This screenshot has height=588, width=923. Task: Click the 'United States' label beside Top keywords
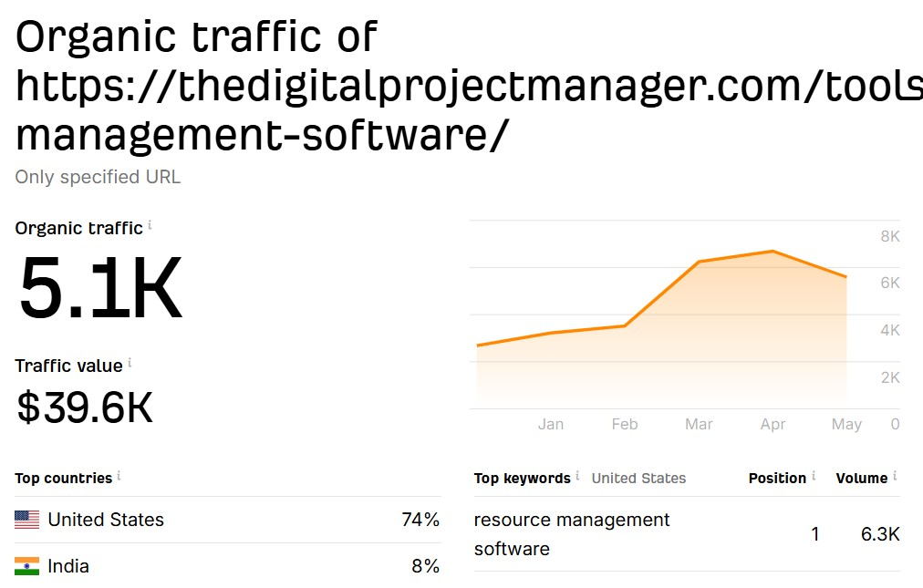638,479
